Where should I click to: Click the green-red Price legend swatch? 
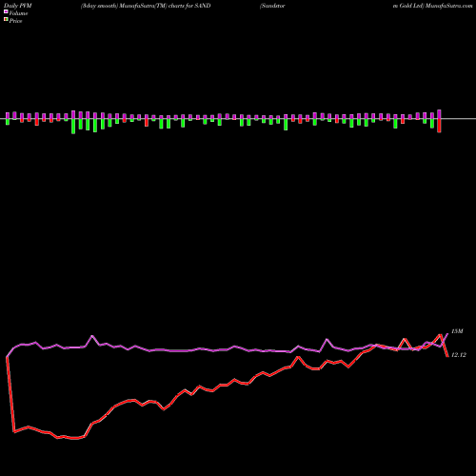tap(6, 20)
